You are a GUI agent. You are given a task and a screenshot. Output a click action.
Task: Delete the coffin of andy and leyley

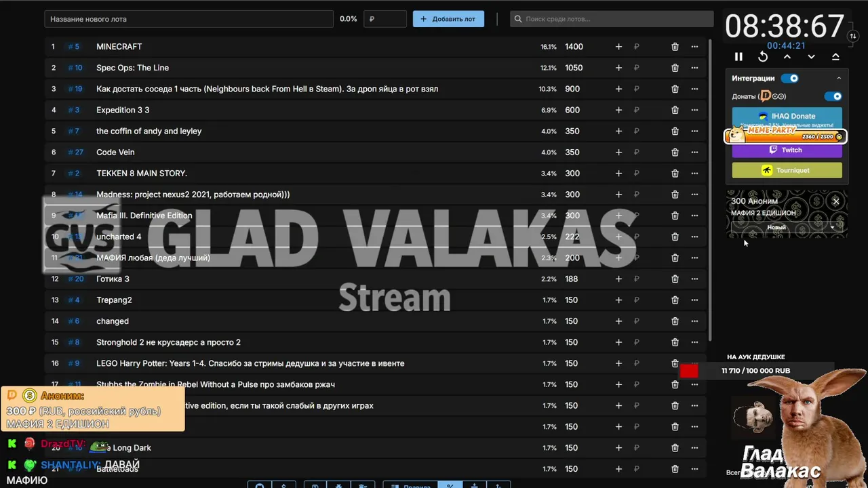pyautogui.click(x=675, y=131)
